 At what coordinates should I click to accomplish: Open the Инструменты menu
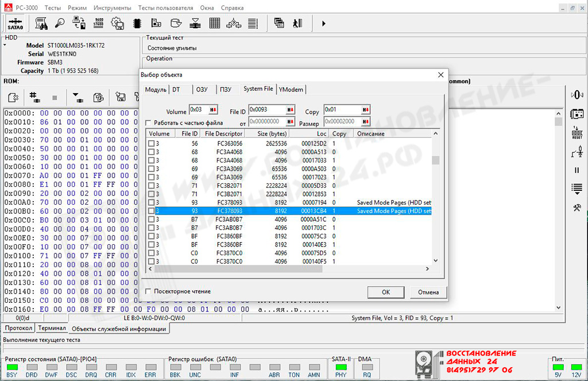pos(112,7)
